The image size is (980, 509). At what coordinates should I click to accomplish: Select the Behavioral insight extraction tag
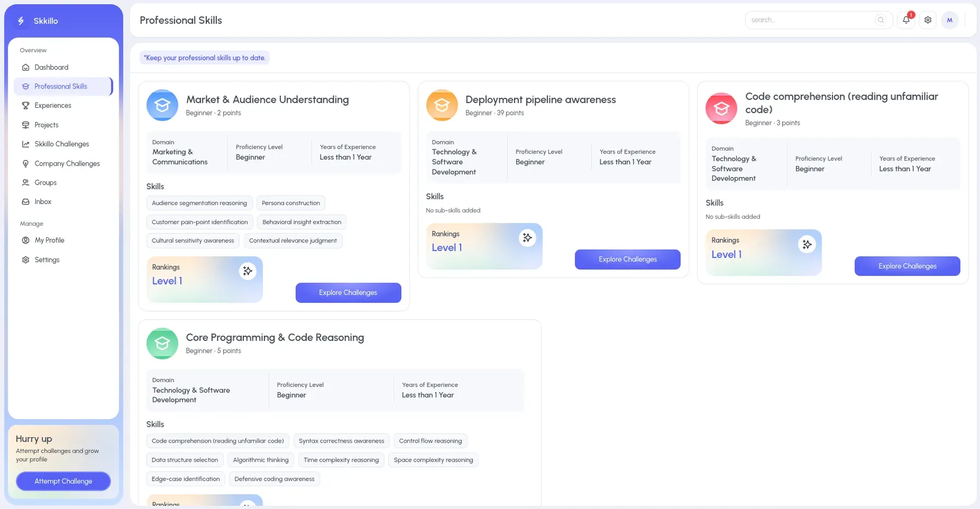[x=302, y=222]
